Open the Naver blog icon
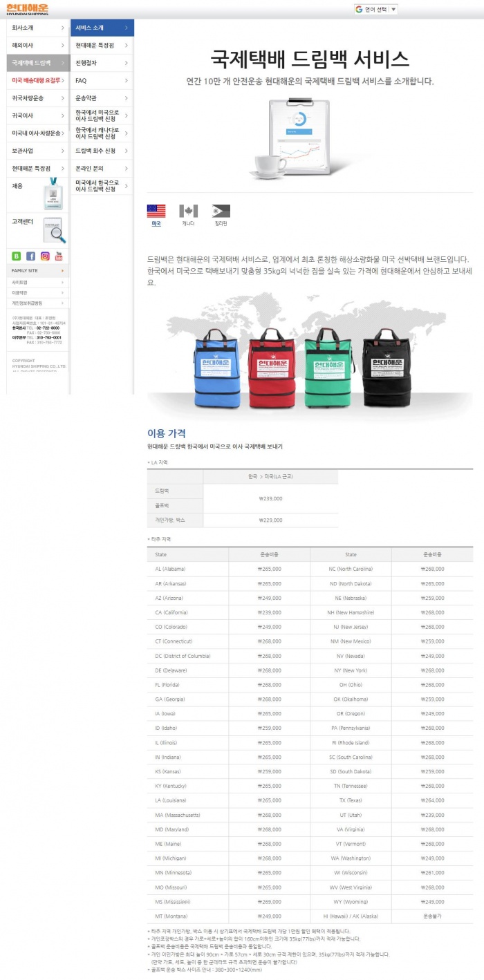Screen dimensions: 484x980 (x=17, y=256)
